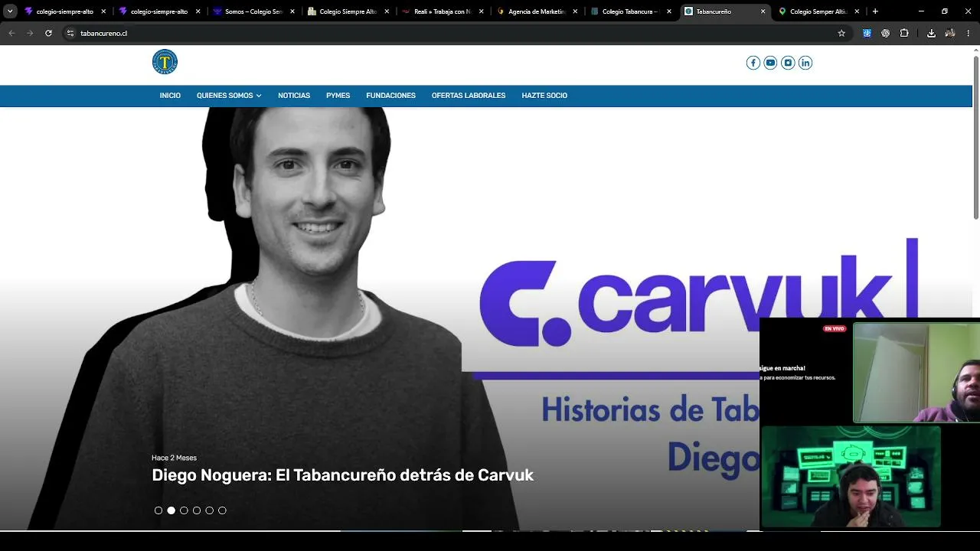Close the Reali » Trabaja con tab

click(481, 11)
